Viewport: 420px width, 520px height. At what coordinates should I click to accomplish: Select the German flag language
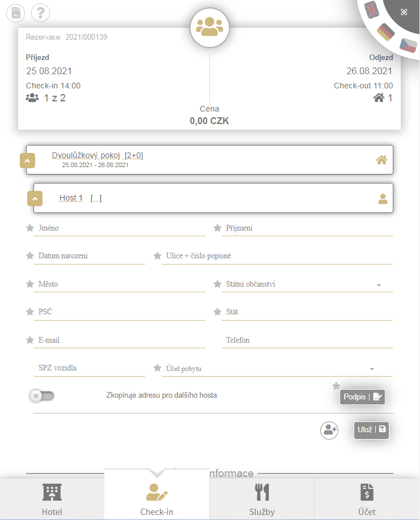(386, 32)
